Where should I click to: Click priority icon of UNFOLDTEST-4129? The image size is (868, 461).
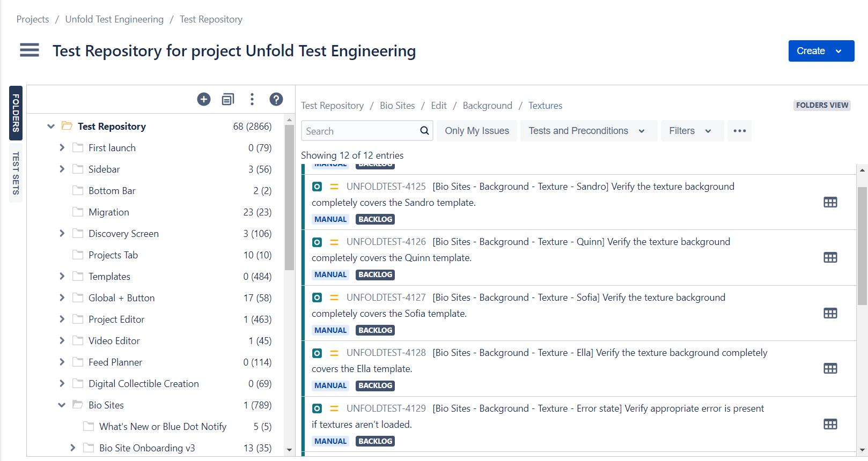click(x=334, y=408)
